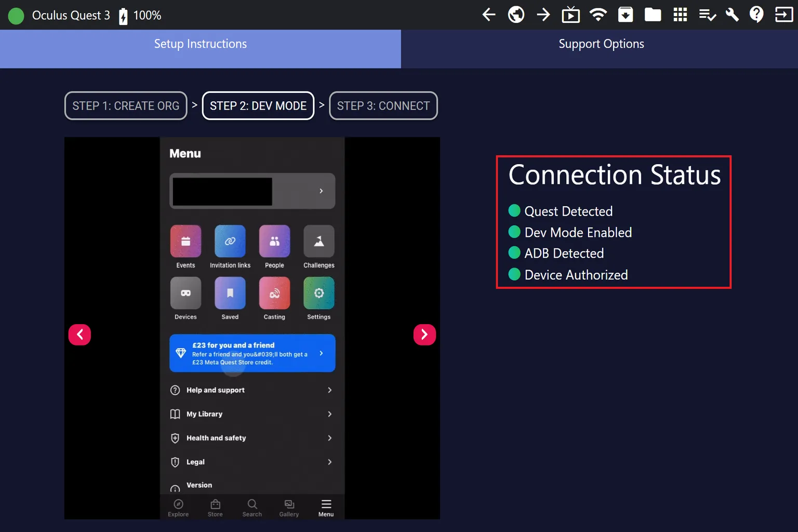Click the Menu heading in the phone image
Screen dimensions: 798x532
[x=185, y=154]
